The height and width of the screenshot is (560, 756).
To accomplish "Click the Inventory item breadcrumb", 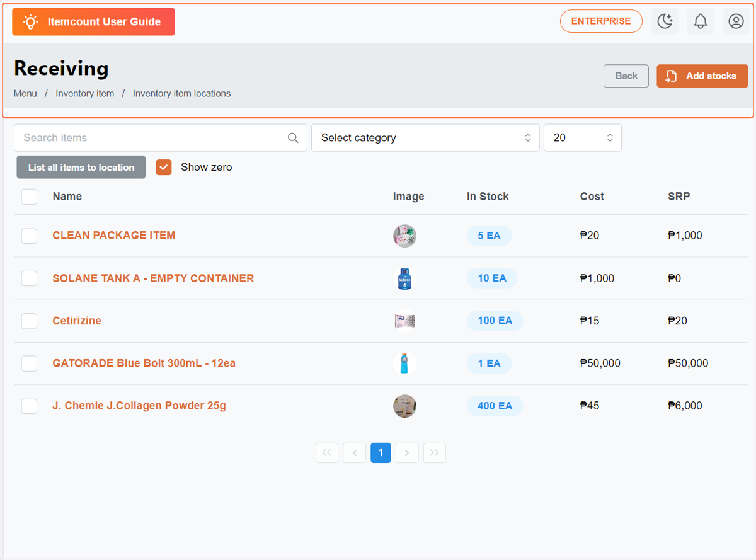I will tap(85, 93).
